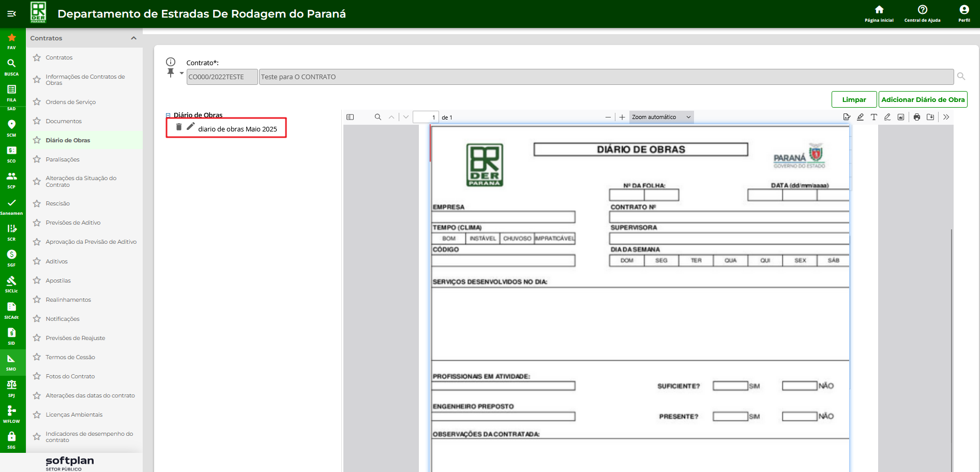Open the Central de Ajuda help icon
Viewport: 980px width, 472px height.
[922, 10]
